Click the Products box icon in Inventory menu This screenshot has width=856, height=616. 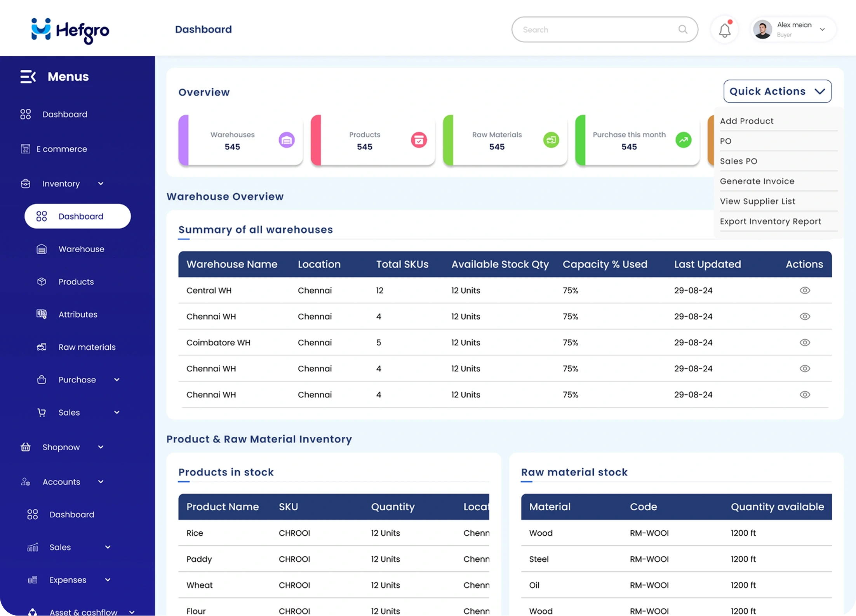coord(42,282)
